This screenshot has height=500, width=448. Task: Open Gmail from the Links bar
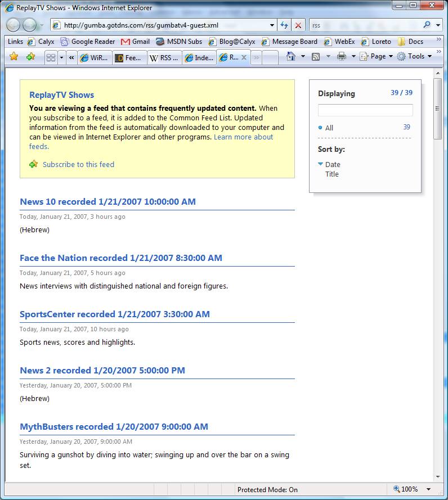135,42
